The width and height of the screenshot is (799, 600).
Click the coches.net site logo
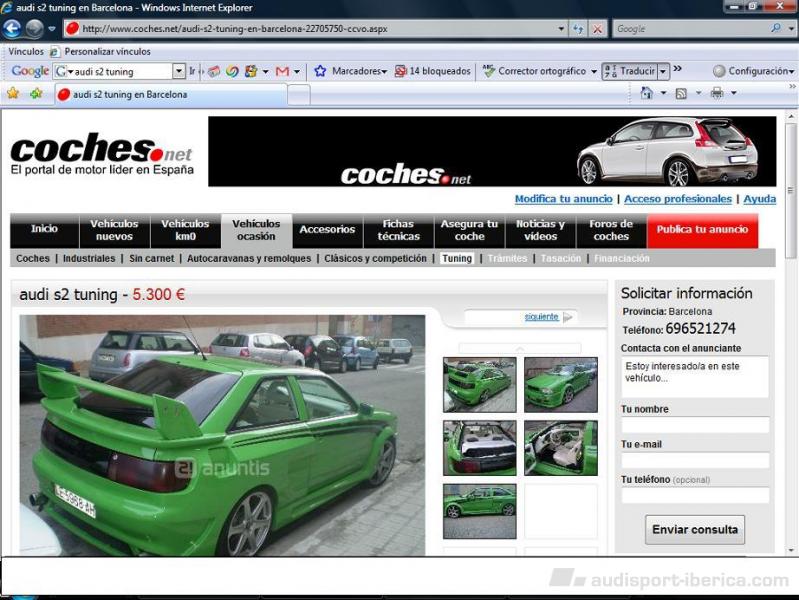[102, 153]
